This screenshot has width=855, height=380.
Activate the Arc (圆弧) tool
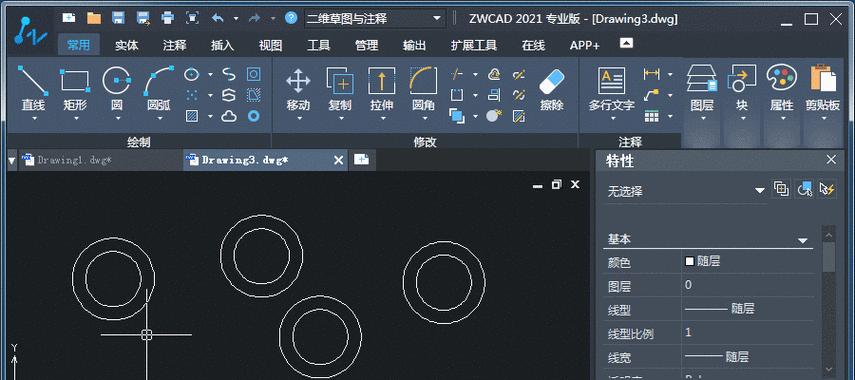(x=159, y=87)
